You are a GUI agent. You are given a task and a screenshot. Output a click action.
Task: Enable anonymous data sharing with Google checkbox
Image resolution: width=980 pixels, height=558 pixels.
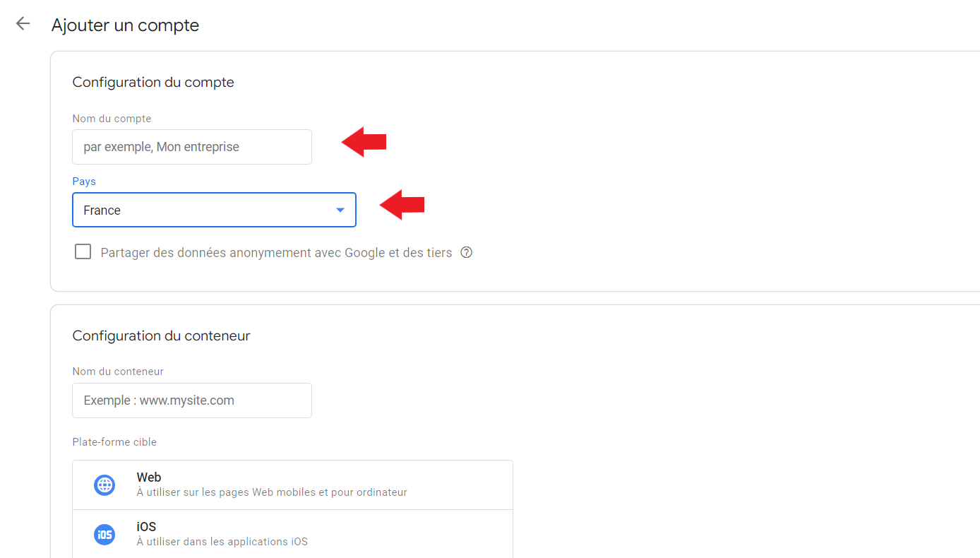(83, 252)
